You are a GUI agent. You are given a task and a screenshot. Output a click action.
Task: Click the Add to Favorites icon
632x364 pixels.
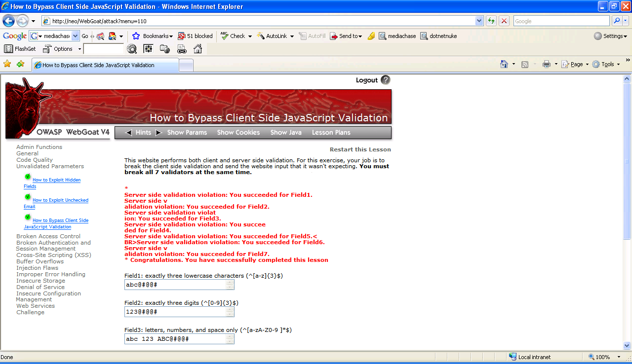click(x=20, y=64)
